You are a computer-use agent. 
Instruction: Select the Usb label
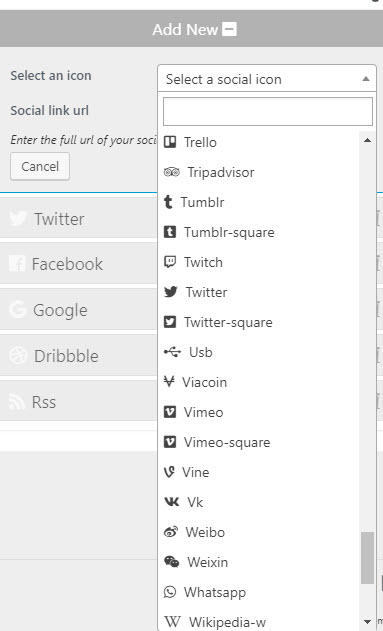point(201,353)
